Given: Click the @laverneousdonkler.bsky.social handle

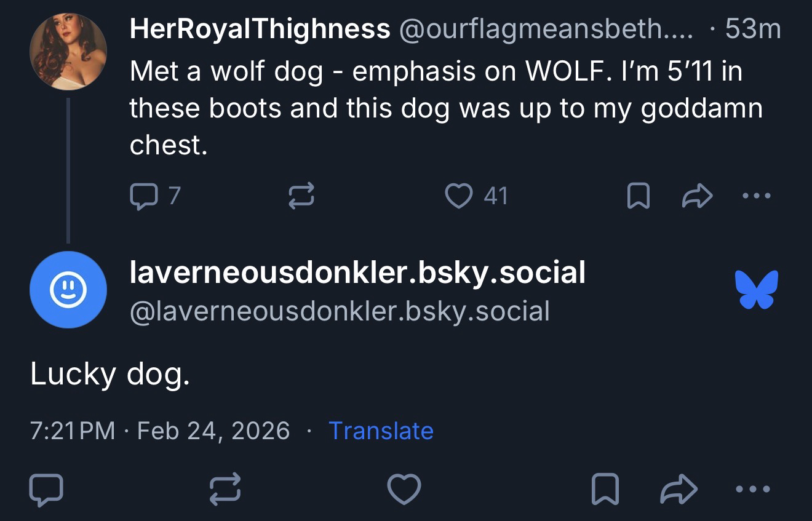Looking at the screenshot, I should click(340, 311).
